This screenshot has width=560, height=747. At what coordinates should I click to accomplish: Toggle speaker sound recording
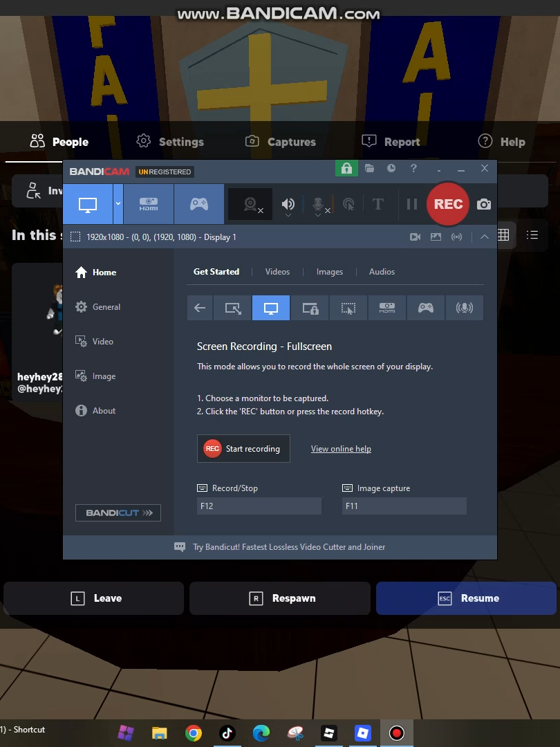click(x=288, y=204)
